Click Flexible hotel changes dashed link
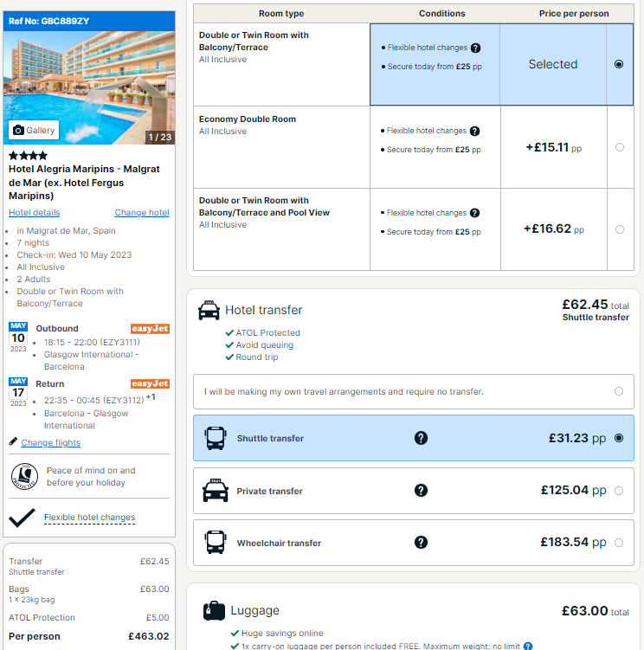The image size is (644, 650). point(89,518)
